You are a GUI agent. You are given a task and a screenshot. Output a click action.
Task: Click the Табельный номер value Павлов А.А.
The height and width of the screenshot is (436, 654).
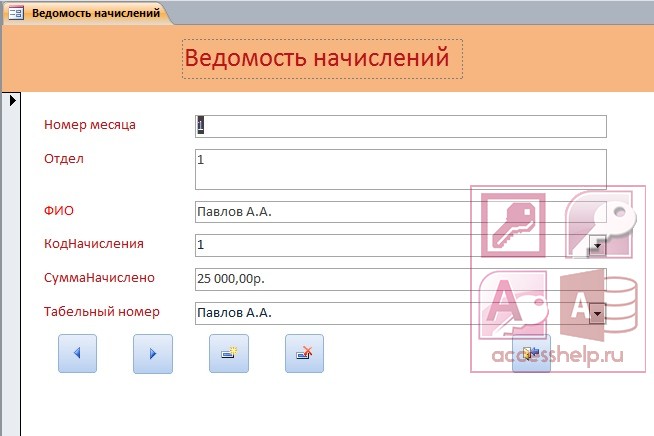coord(392,313)
